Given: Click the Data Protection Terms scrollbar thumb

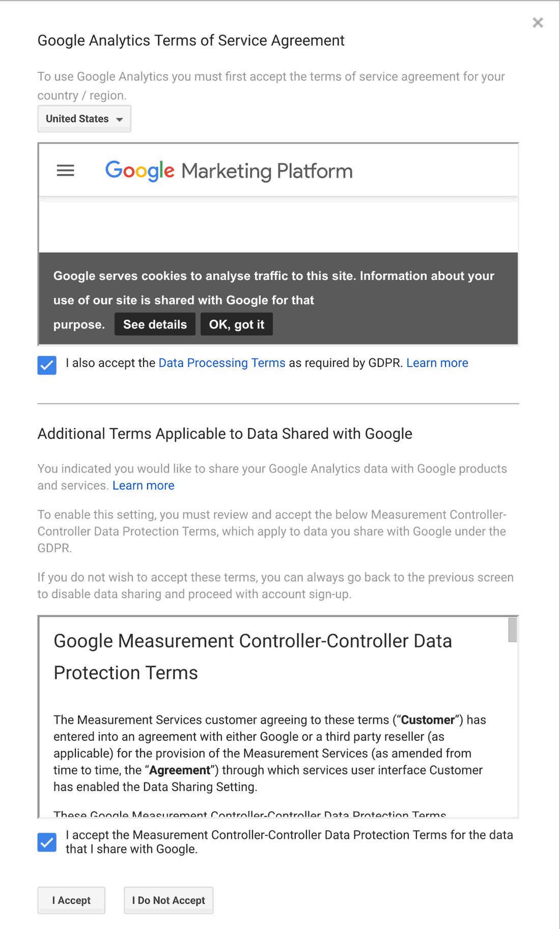Looking at the screenshot, I should (x=512, y=630).
